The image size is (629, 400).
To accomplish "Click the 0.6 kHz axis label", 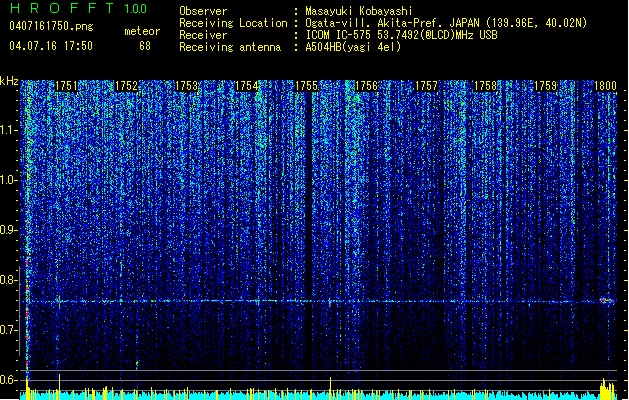I will (x=8, y=380).
